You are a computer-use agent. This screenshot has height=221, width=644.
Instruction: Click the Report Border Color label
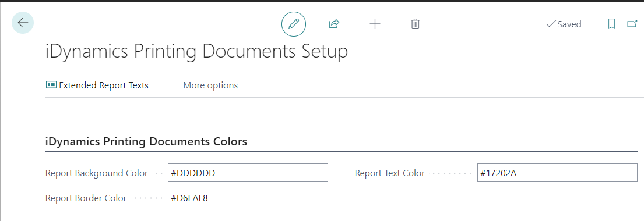86,198
